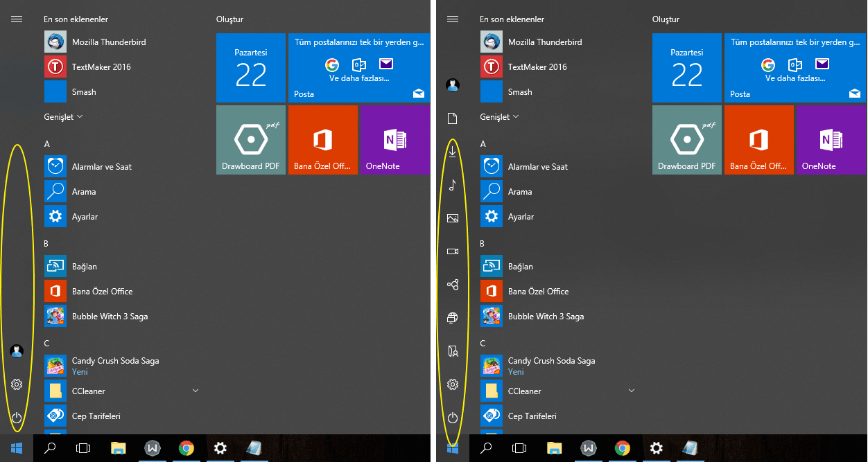Jump via letter B header in right menu
Image resolution: width=868 pixels, height=462 pixels.
tap(483, 244)
